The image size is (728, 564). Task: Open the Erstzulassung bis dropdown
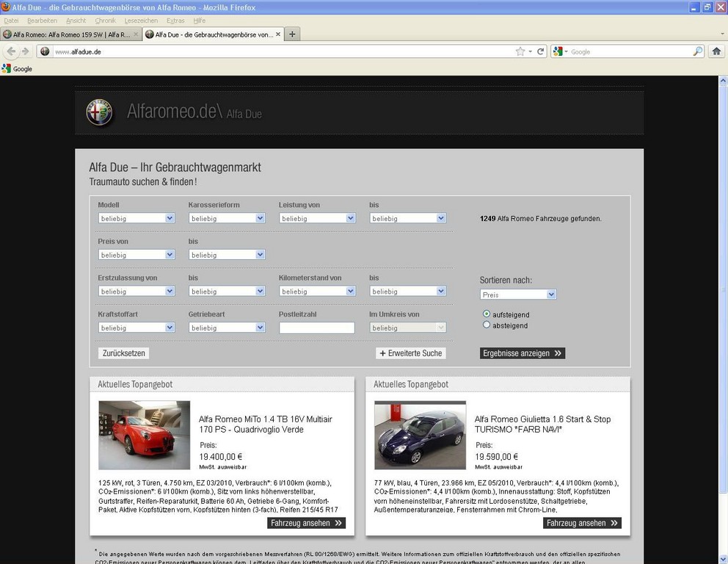click(227, 292)
